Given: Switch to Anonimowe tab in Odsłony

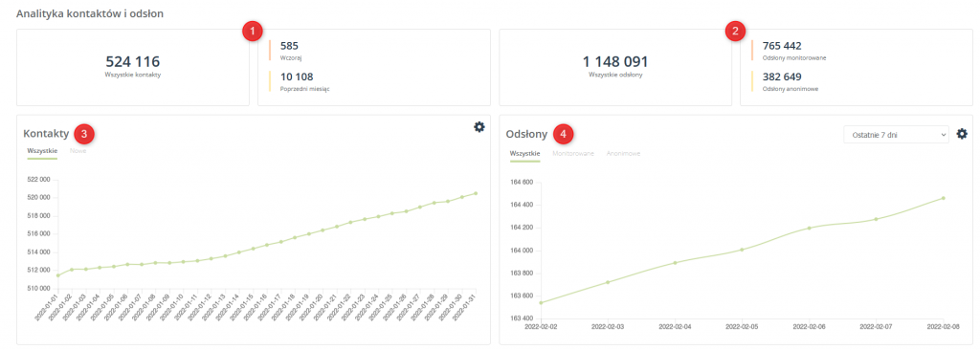Looking at the screenshot, I should point(623,153).
